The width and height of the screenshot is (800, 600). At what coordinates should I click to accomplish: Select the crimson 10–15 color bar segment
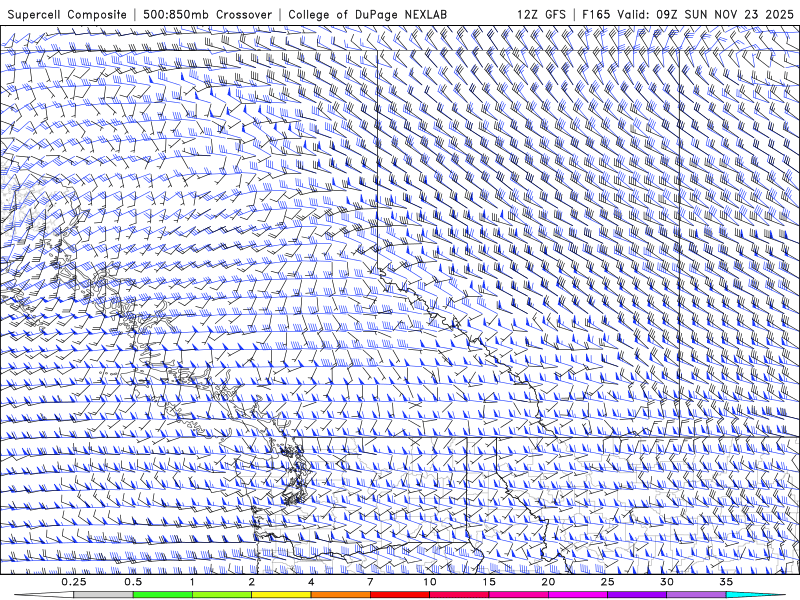[x=459, y=595]
